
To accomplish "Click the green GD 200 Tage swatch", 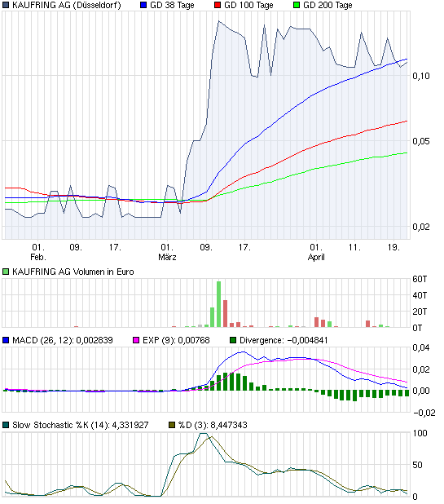I will [x=297, y=5].
